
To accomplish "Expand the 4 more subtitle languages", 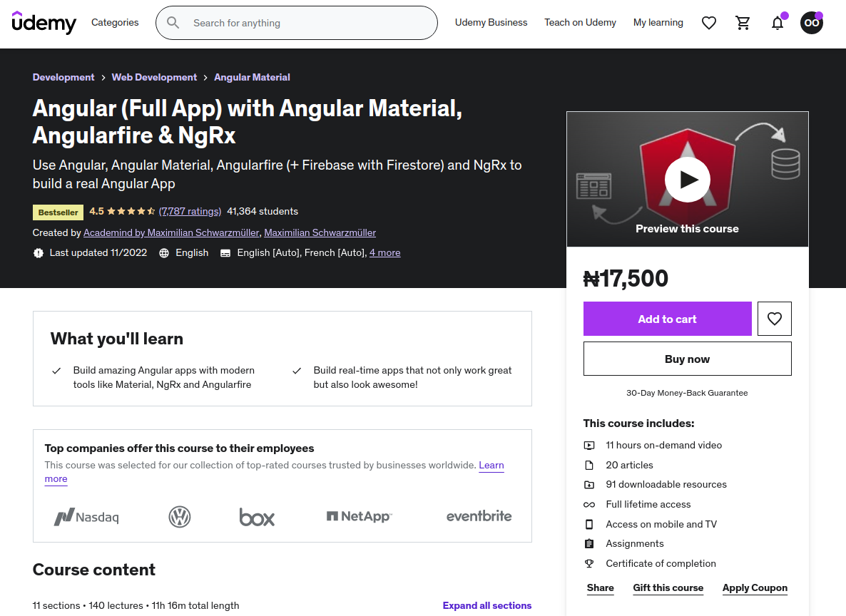I will [384, 253].
